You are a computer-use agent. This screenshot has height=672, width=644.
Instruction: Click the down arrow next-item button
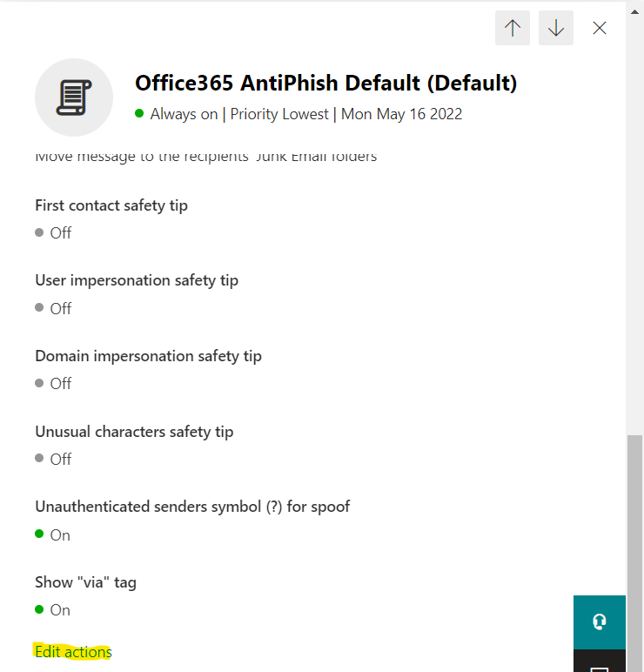(x=556, y=28)
